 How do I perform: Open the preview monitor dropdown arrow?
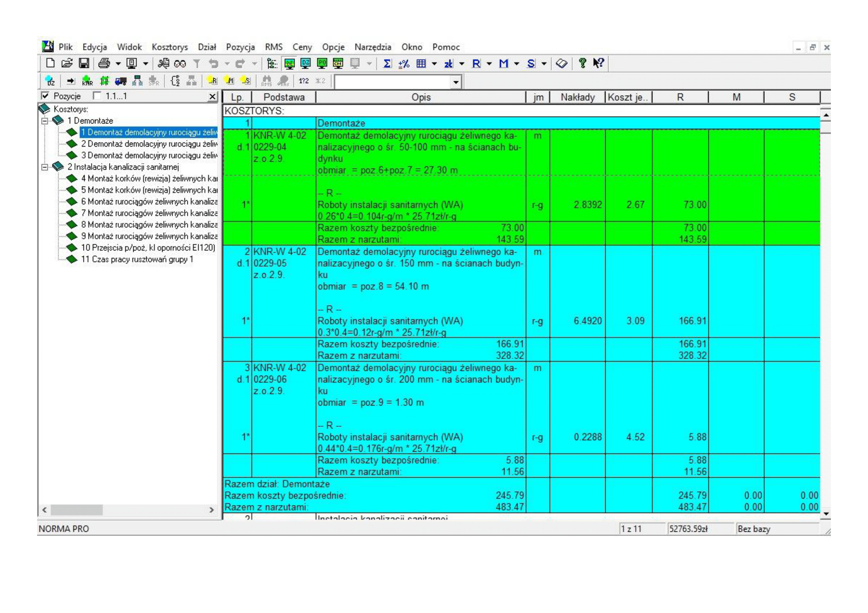point(145,64)
